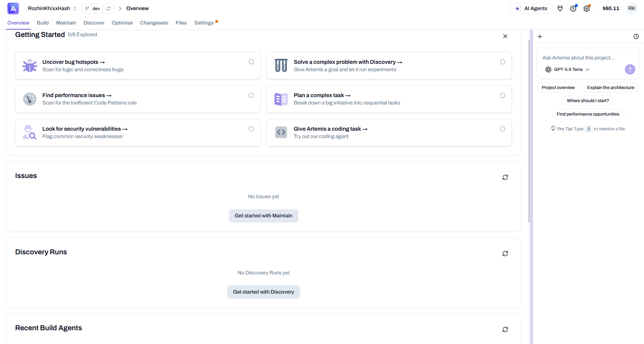644x344 pixels.
Task: Toggle the Plan a complex task status circle
Action: (x=502, y=95)
